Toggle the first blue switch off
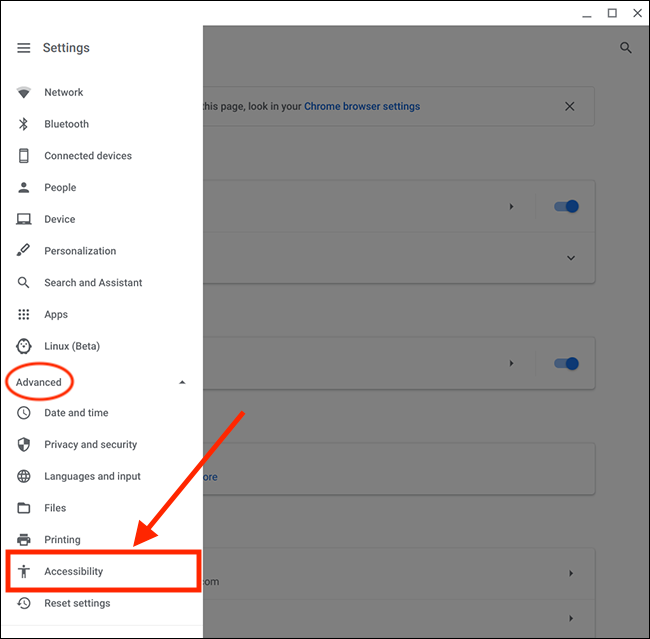650x639 pixels. coord(566,207)
